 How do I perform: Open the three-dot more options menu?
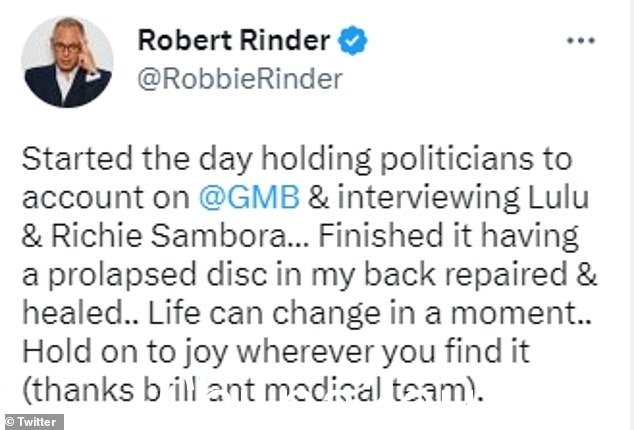(x=581, y=40)
